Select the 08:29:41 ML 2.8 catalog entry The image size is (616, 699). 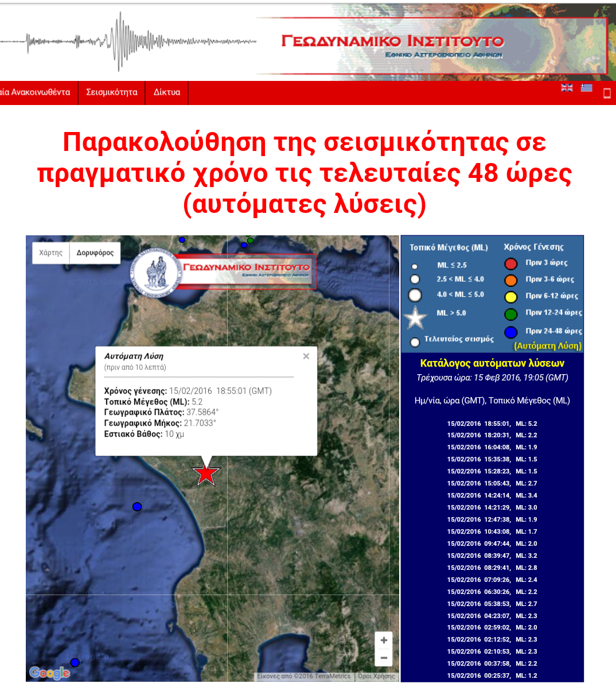492,568
